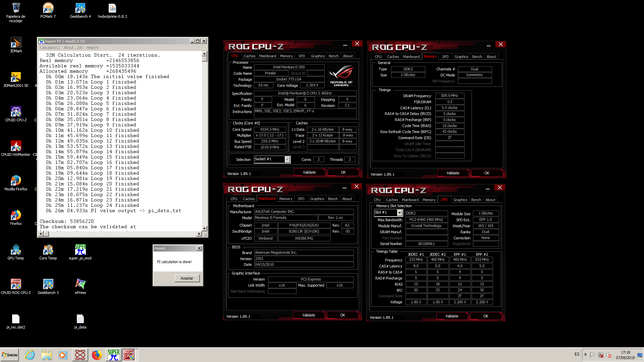This screenshot has width=644, height=362.
Task: Click Validate in the CPU tab window
Action: [x=309, y=172]
